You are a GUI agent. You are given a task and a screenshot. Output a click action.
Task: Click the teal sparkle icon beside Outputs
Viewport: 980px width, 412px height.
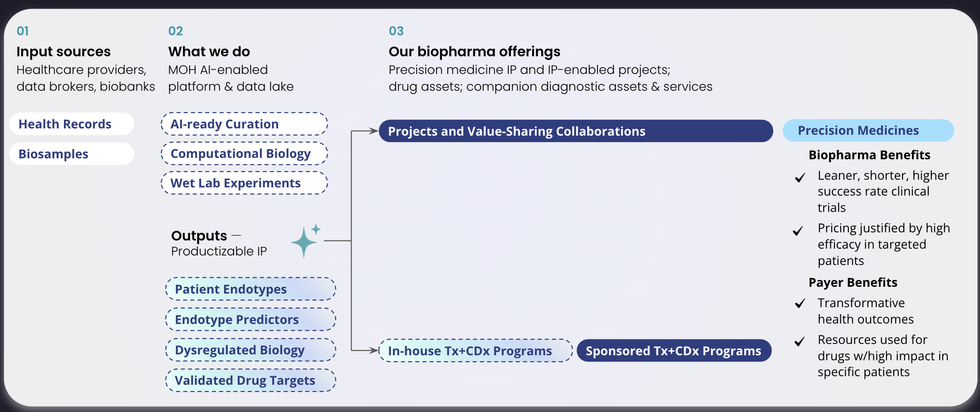pyautogui.click(x=305, y=241)
